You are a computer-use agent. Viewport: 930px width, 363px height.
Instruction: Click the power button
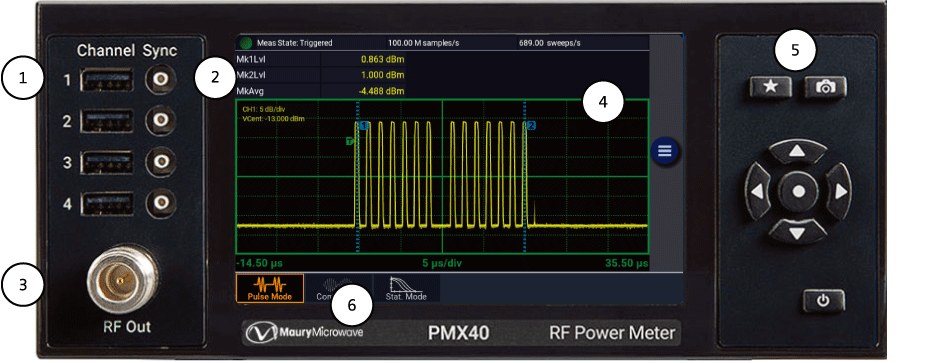823,301
